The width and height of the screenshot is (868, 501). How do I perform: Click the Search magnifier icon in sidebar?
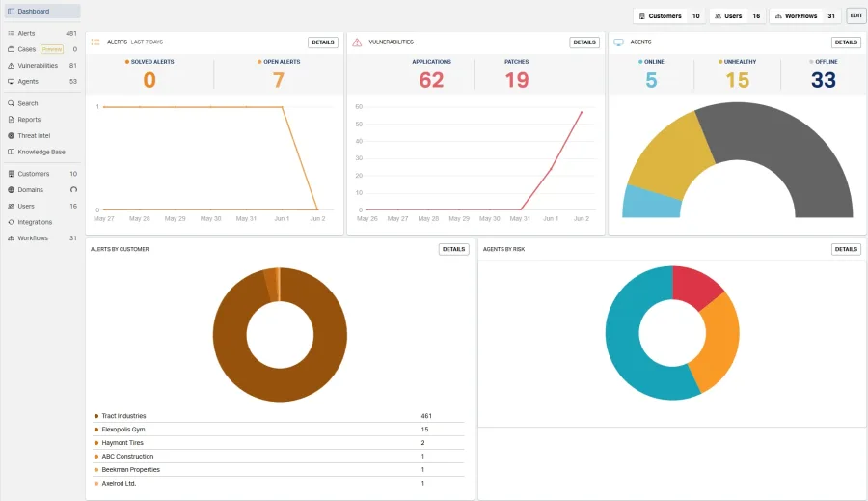pyautogui.click(x=11, y=103)
